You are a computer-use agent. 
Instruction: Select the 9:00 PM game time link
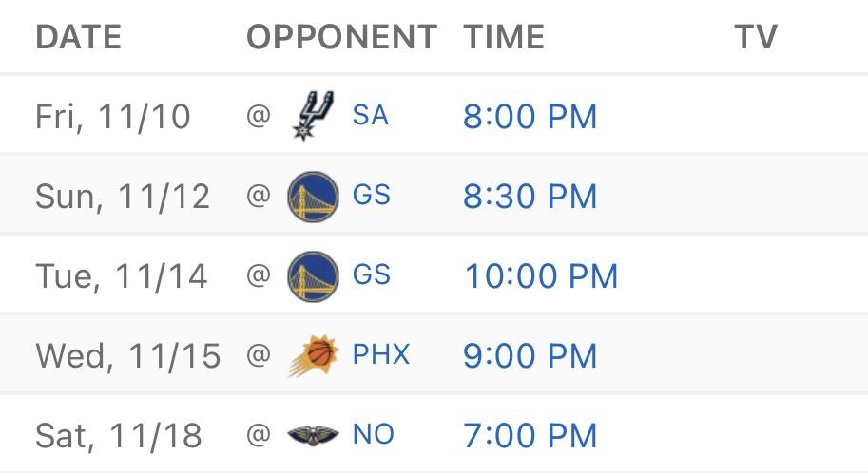point(530,356)
